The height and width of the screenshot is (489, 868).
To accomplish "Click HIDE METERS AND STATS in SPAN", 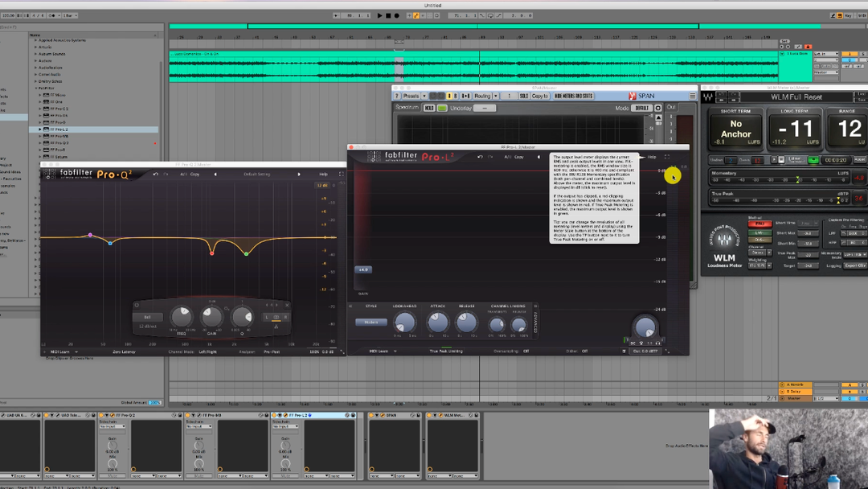I will (573, 96).
